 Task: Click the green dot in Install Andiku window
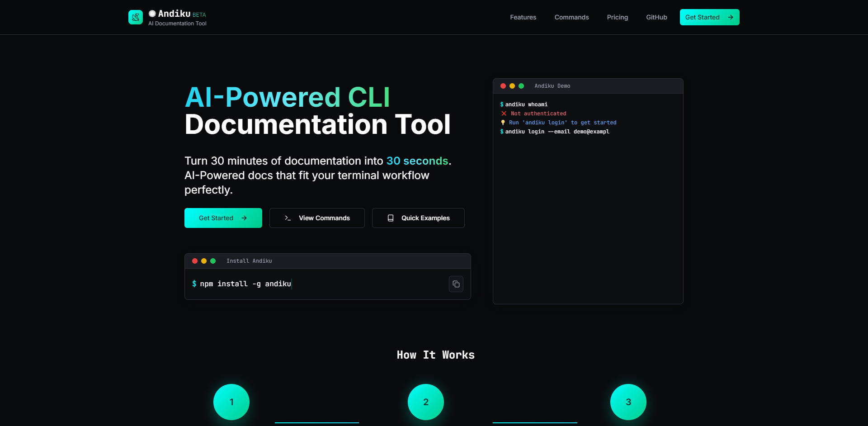[213, 261]
